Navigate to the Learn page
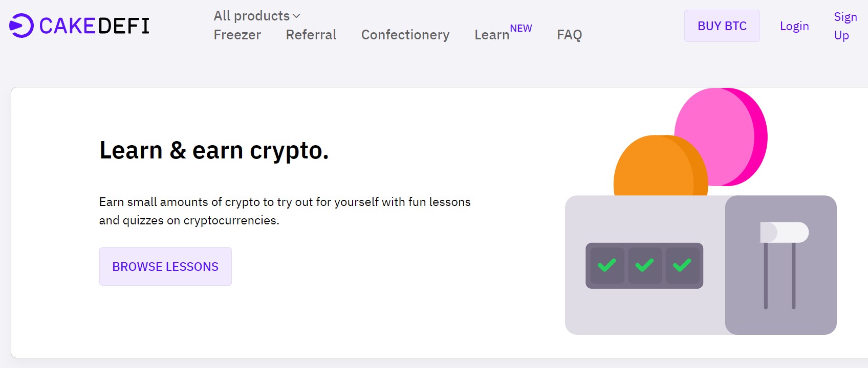 coord(492,35)
